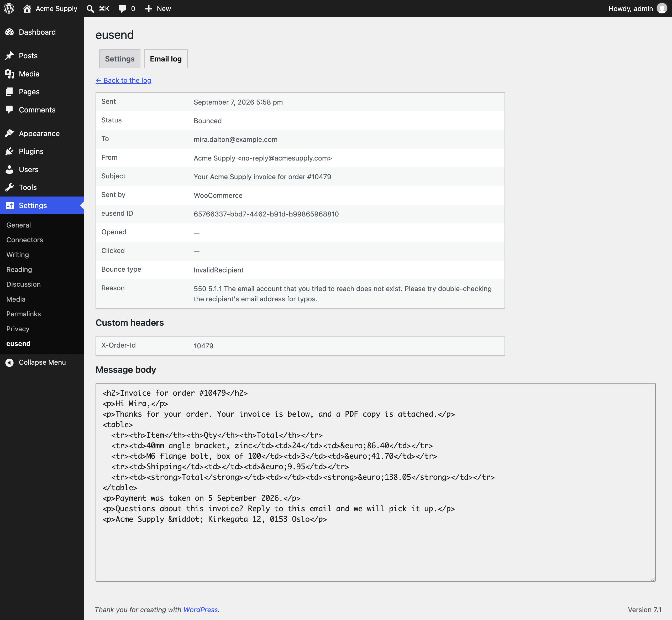The image size is (672, 620).
Task: Click the Acme Supply home icon
Action: pyautogui.click(x=27, y=8)
